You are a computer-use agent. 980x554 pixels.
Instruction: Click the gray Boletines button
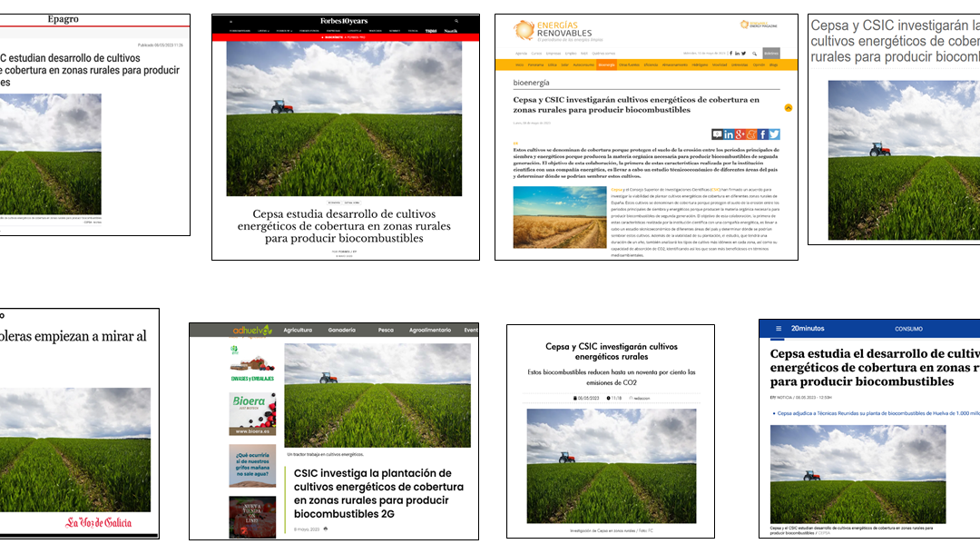click(x=771, y=54)
